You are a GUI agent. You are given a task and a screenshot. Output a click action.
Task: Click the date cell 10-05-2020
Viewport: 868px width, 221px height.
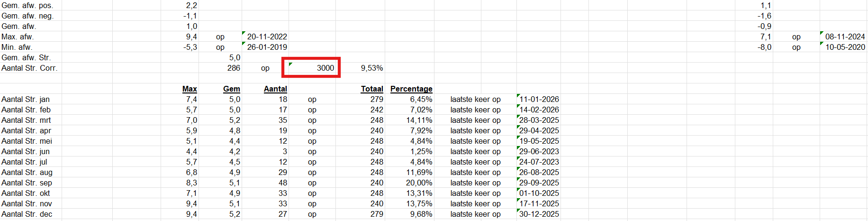pos(845,47)
